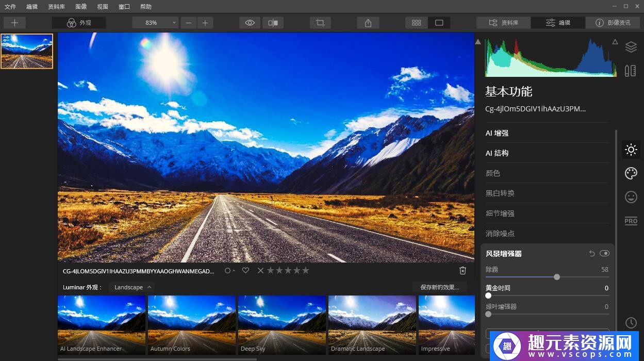Select the Crop tool icon

(320, 23)
